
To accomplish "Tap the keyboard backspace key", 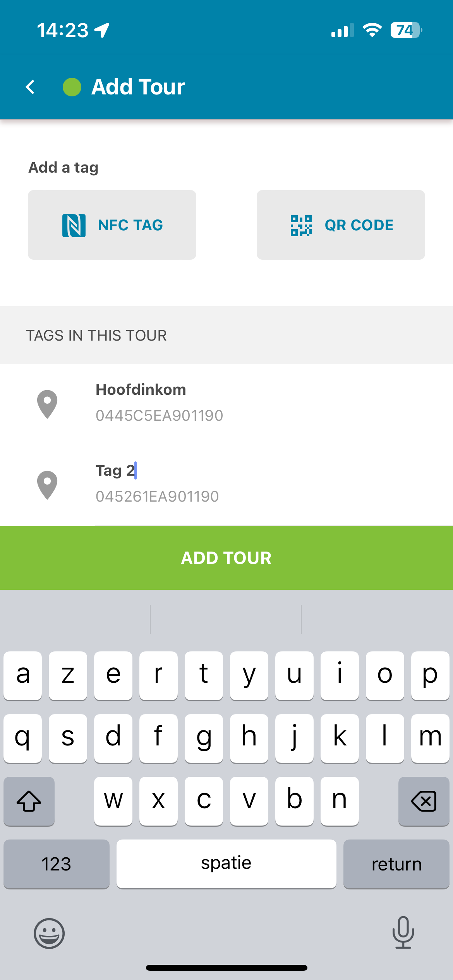I will (424, 801).
